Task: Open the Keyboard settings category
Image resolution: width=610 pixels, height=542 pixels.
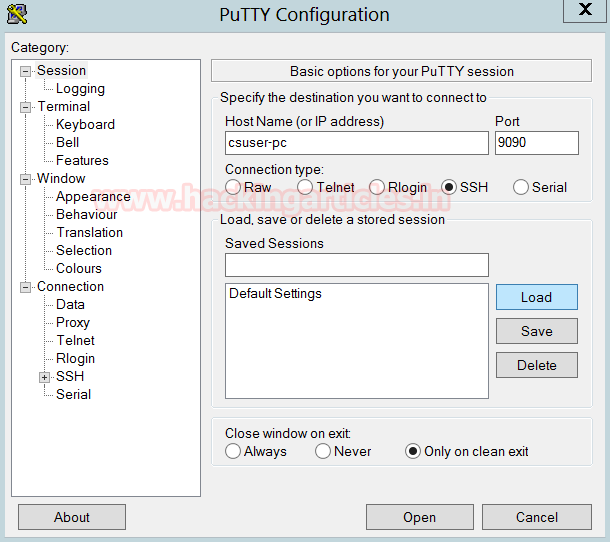Action: click(85, 125)
